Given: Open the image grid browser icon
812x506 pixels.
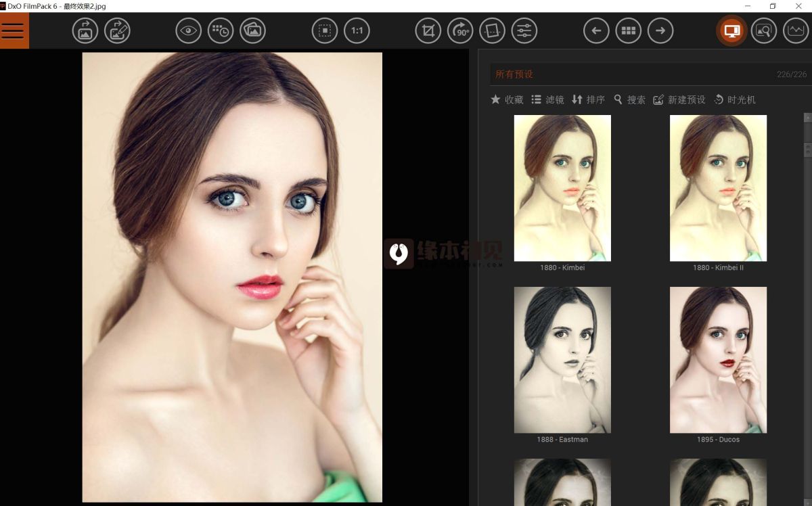Looking at the screenshot, I should (x=628, y=30).
